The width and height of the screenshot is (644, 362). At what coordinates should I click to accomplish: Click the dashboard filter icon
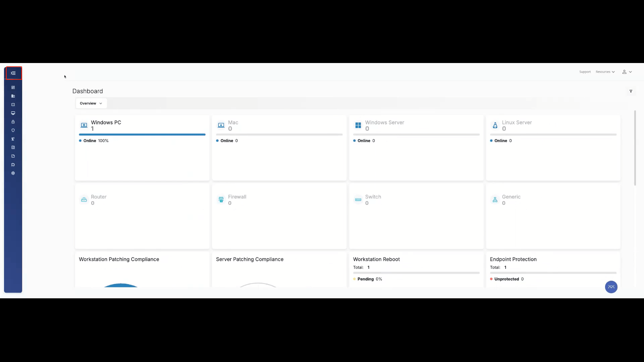pyautogui.click(x=631, y=91)
